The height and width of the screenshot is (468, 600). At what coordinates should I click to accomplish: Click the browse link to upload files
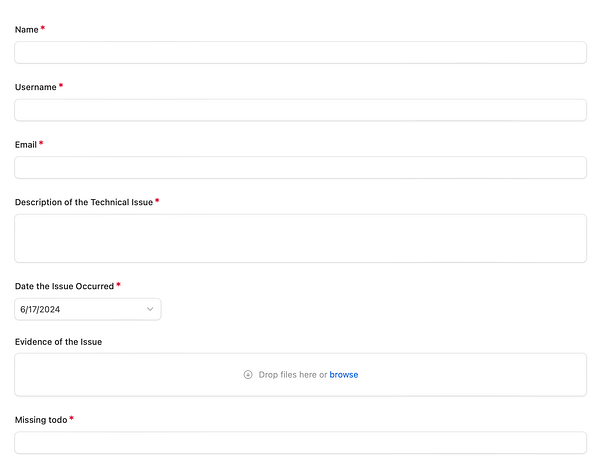click(343, 375)
